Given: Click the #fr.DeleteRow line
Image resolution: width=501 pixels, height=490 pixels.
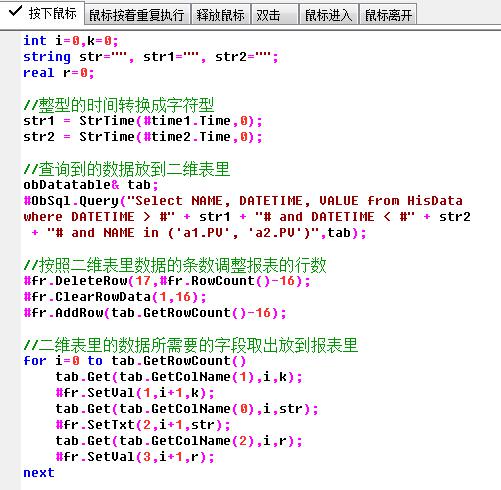Looking at the screenshot, I should 167,281.
